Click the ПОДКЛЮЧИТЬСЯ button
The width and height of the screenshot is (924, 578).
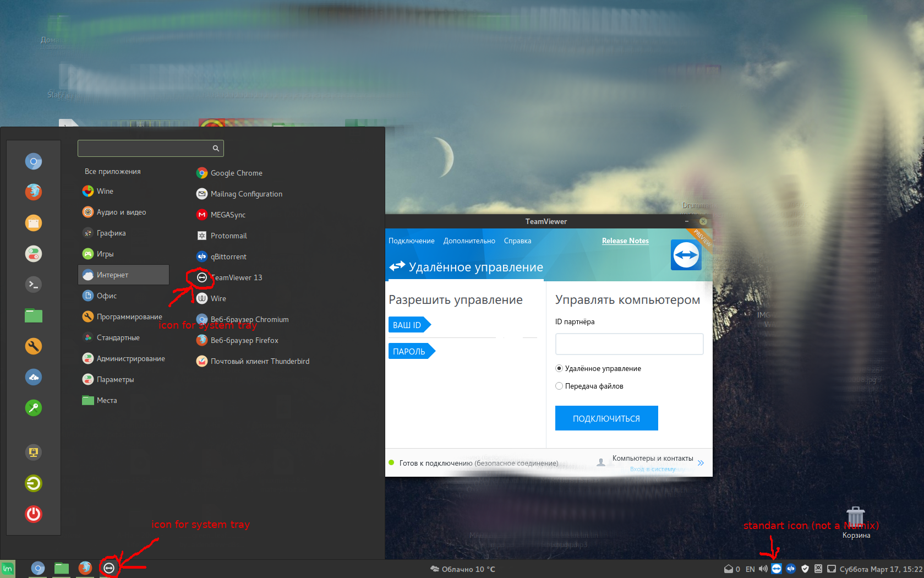pos(606,418)
